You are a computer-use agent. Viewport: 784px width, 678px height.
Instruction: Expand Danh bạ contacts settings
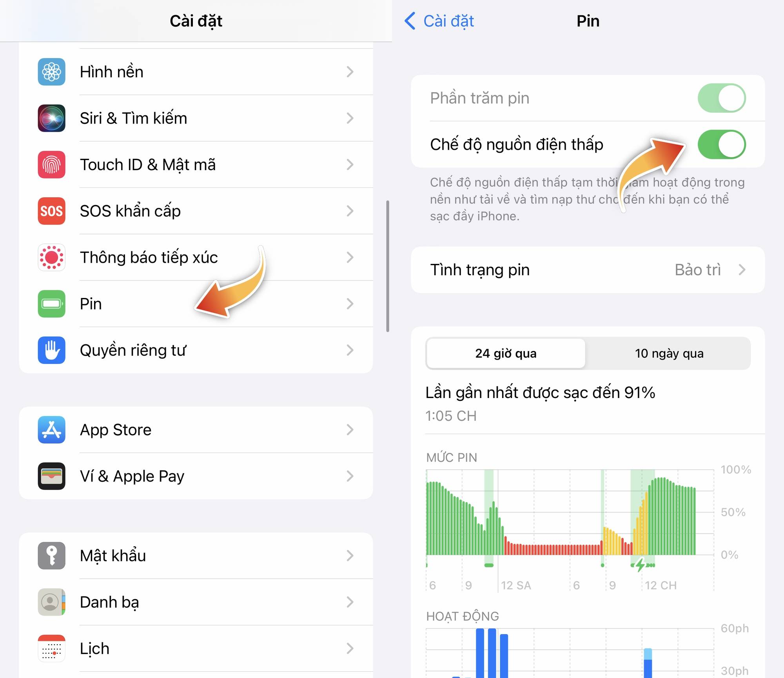pos(196,603)
